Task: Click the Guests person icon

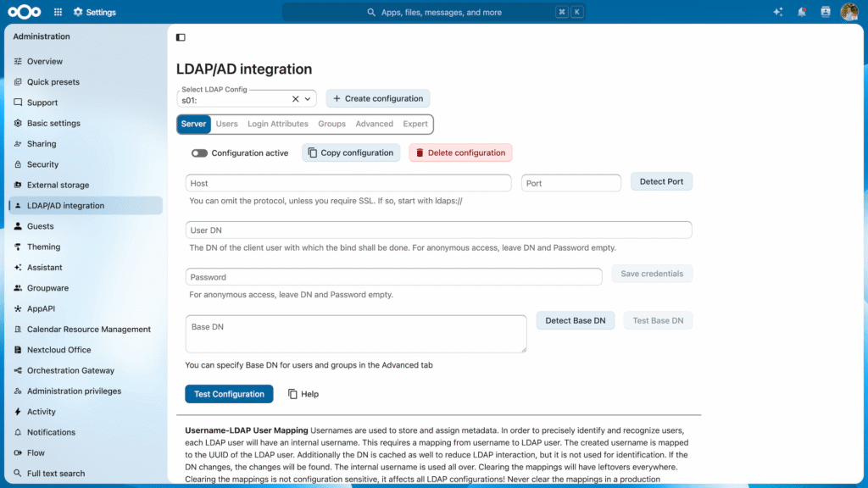Action: (18, 226)
